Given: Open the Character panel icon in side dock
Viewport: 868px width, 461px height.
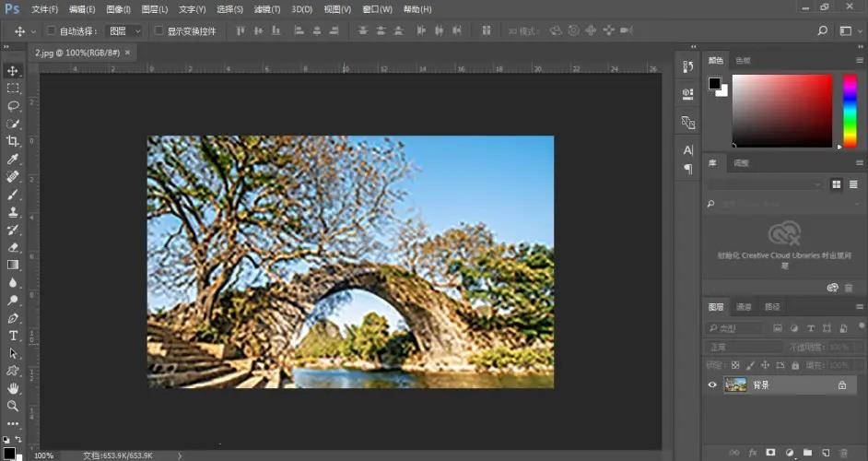Looking at the screenshot, I should [x=688, y=150].
